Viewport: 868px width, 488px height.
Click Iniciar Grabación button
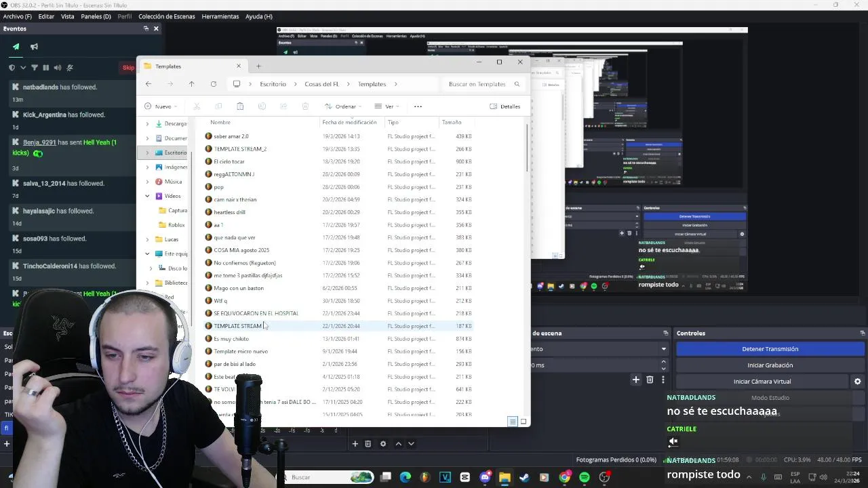(770, 365)
